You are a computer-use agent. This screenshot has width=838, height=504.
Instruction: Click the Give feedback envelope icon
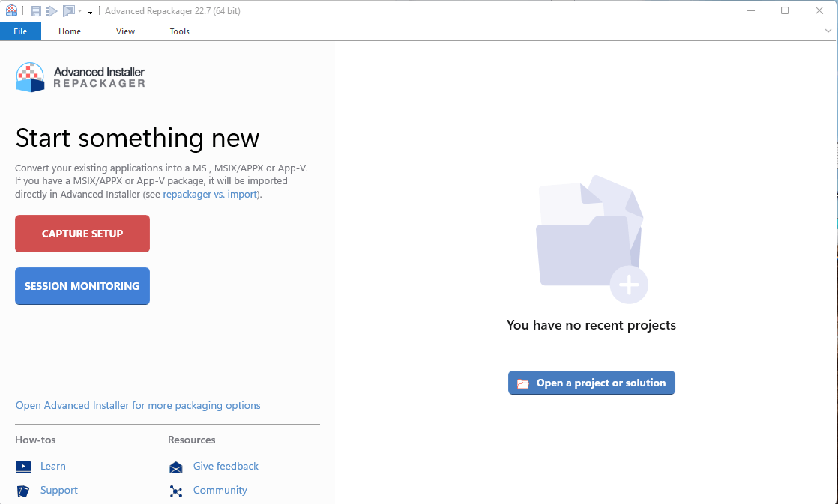click(176, 467)
